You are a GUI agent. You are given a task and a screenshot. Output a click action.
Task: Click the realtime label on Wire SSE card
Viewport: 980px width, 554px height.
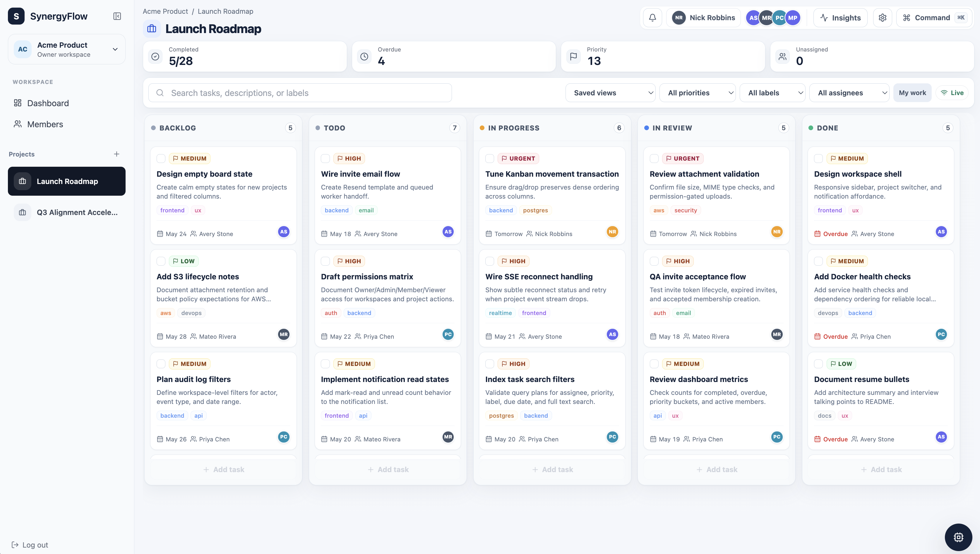500,313
